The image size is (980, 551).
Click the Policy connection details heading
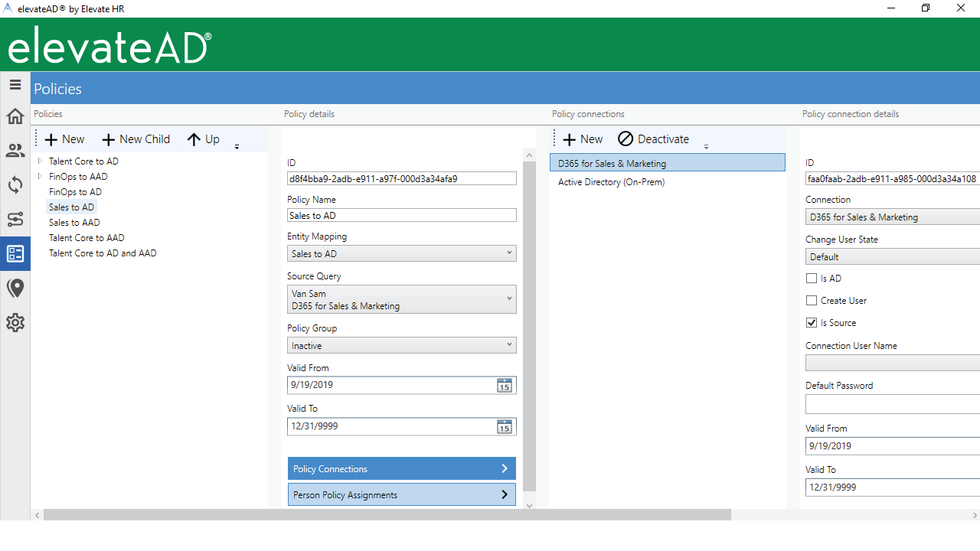[x=851, y=114]
